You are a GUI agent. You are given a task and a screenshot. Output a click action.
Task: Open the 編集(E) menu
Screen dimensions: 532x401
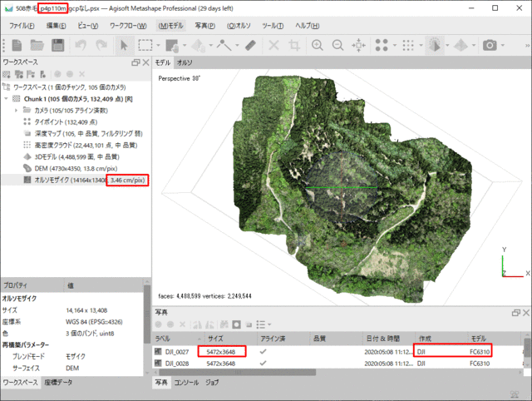point(57,26)
